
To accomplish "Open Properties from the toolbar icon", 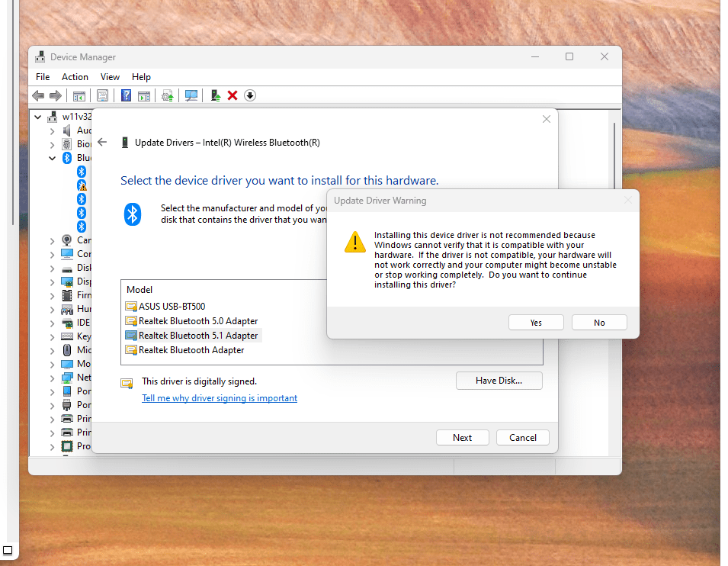I will (x=103, y=95).
